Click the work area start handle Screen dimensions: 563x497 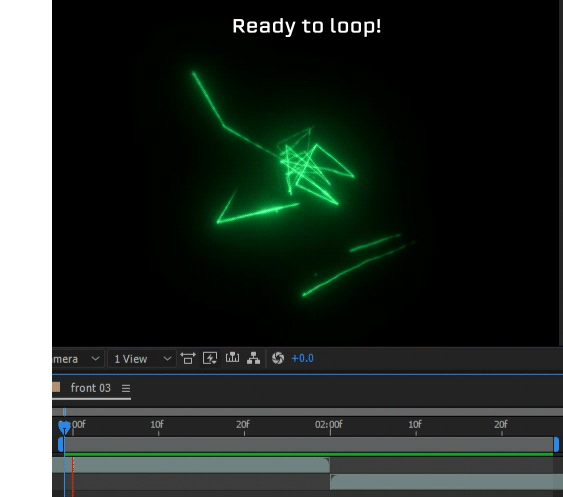(x=61, y=445)
